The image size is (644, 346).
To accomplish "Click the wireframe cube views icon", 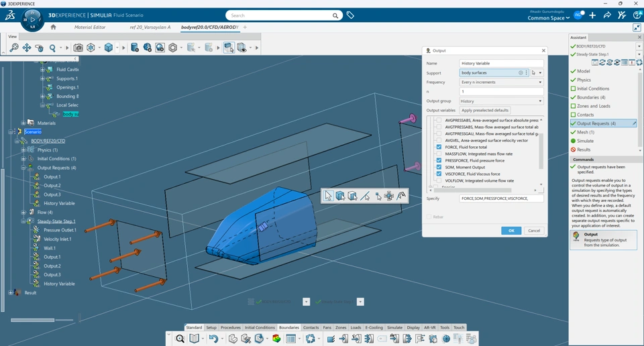I will tap(91, 48).
